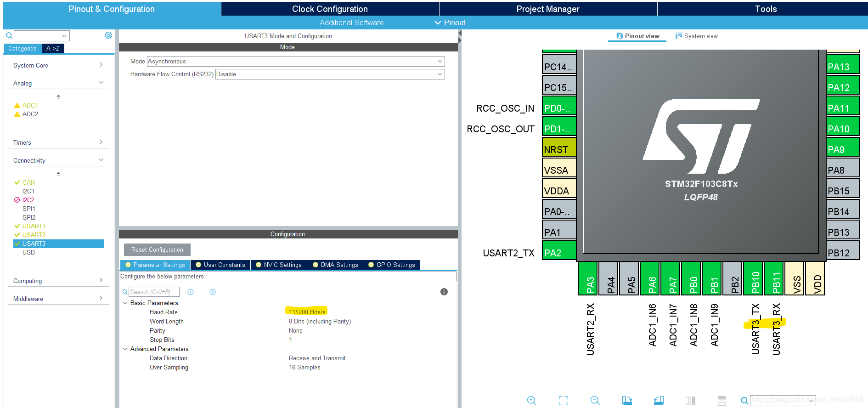The image size is (868, 408).
Task: Switch to System view
Action: [696, 36]
